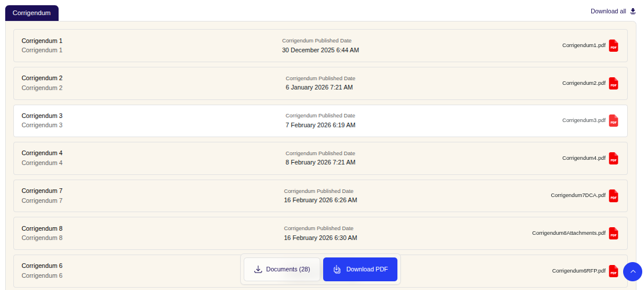This screenshot has width=644, height=290.
Task: Open the Corrigendum6RFP.pdf file link
Action: click(578, 271)
